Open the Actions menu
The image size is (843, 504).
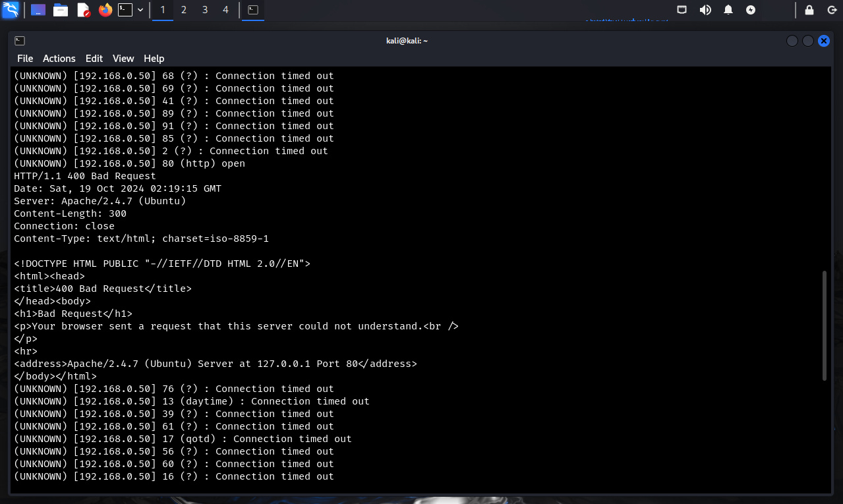[59, 58]
